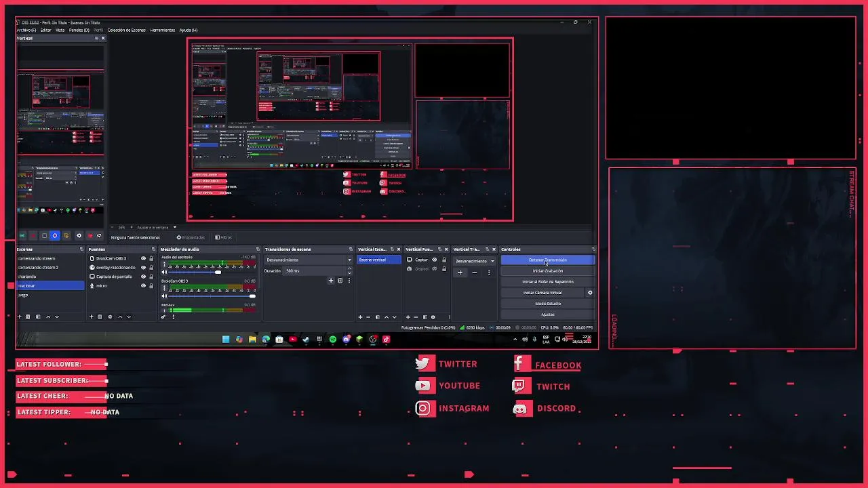
Task: Open the Vista menu
Action: (x=60, y=30)
